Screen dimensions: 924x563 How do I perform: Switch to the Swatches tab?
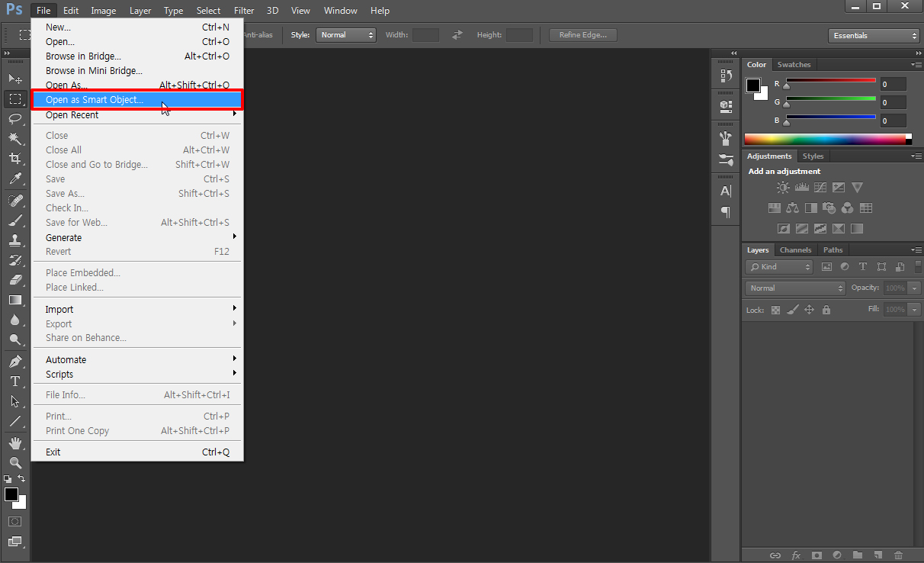tap(794, 65)
